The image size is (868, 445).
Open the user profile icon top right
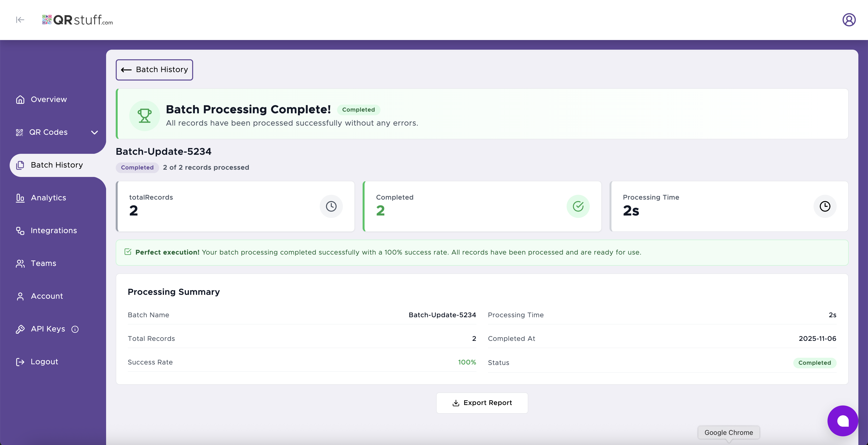(x=849, y=20)
